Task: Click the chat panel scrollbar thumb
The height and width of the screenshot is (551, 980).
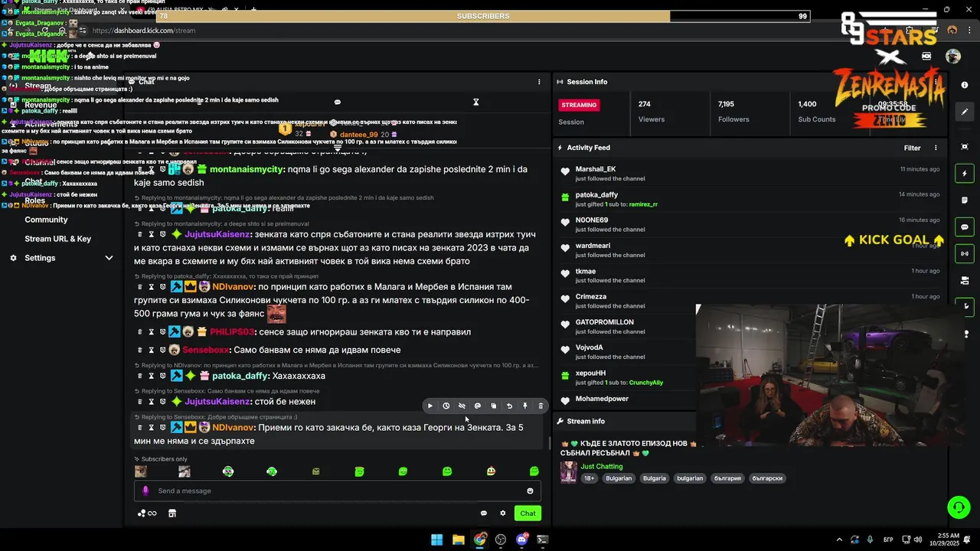Action: [x=549, y=443]
